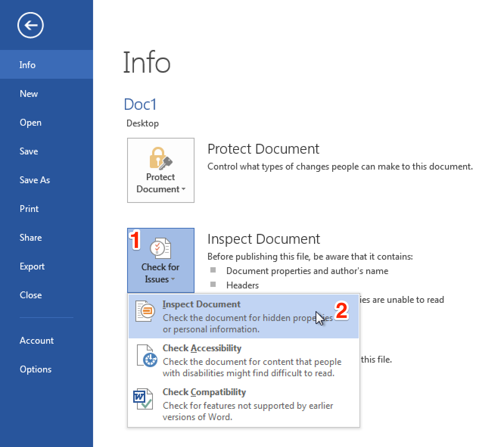Go to the Export tab
Screen dimensions: 504x447
pos(32,266)
